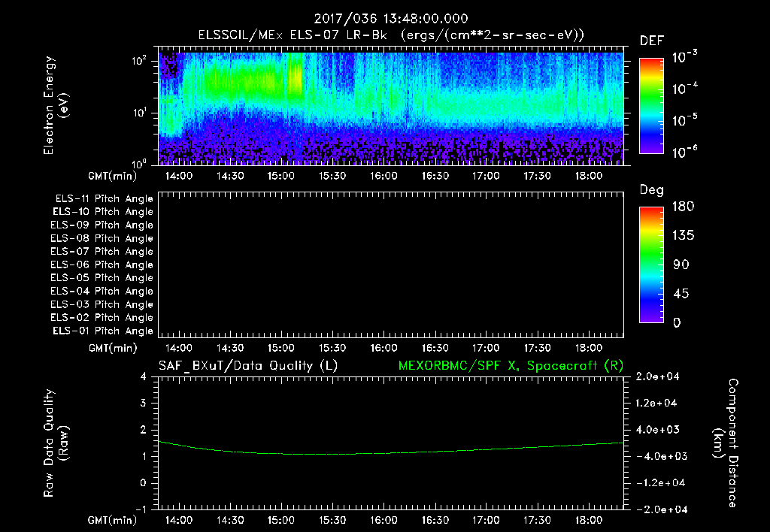Click the ELS-04 Pitch Angle label

coord(102,291)
